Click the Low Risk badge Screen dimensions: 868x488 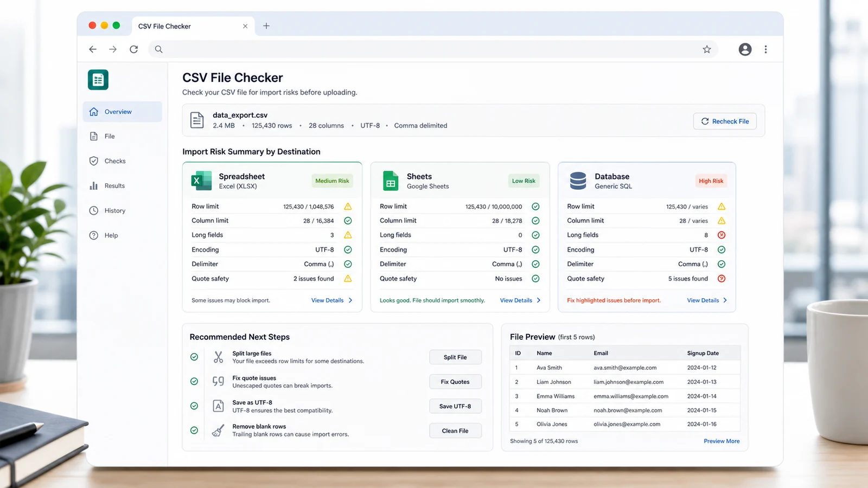pos(524,181)
